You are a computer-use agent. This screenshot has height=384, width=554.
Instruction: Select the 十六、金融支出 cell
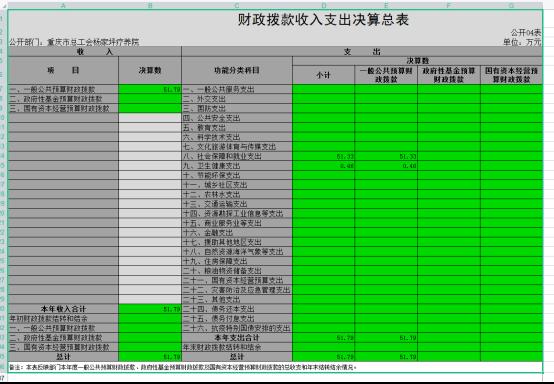[x=237, y=232]
